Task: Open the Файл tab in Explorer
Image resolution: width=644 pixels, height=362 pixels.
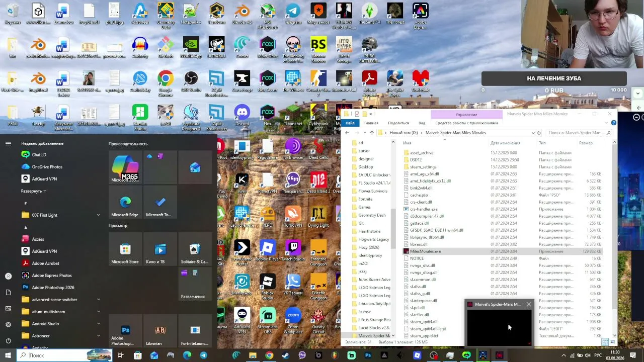Action: pyautogui.click(x=350, y=123)
